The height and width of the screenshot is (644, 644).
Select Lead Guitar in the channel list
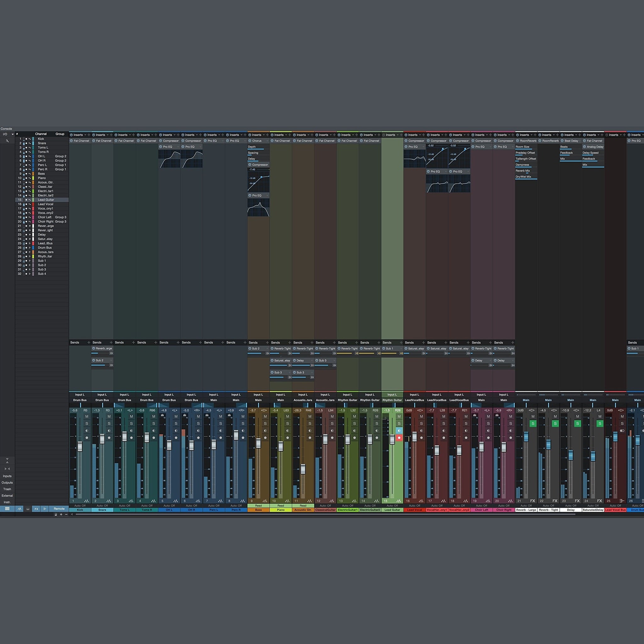tap(42, 200)
